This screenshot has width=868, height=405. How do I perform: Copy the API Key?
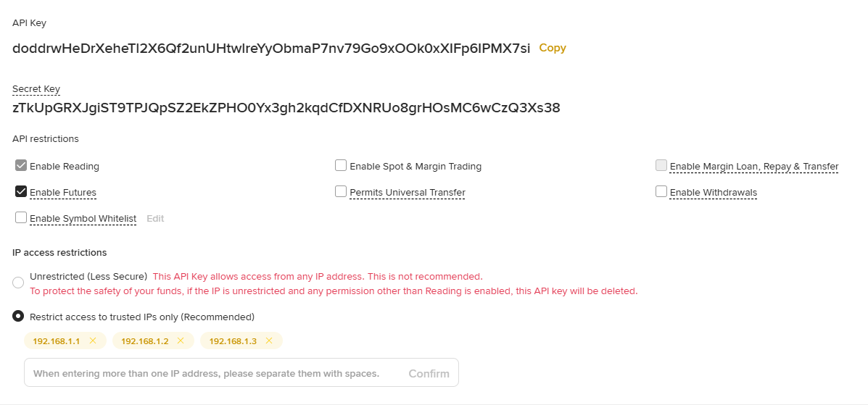tap(552, 48)
